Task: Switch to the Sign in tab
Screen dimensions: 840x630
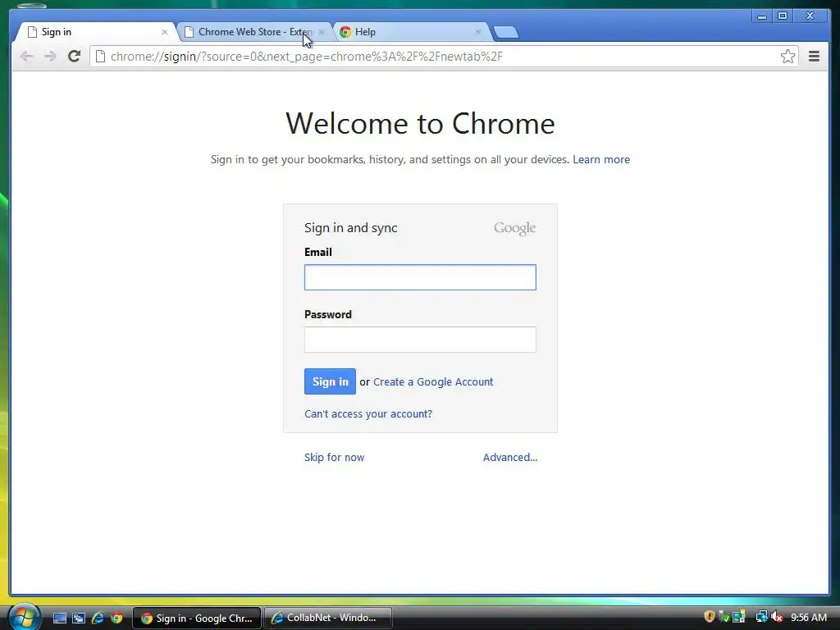Action: coord(95,32)
